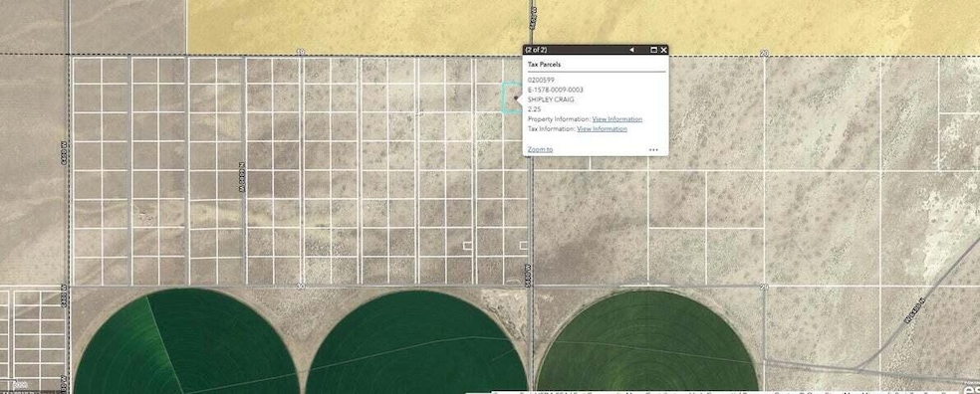
Task: Click the parcel number 0200599 text
Action: [x=541, y=80]
